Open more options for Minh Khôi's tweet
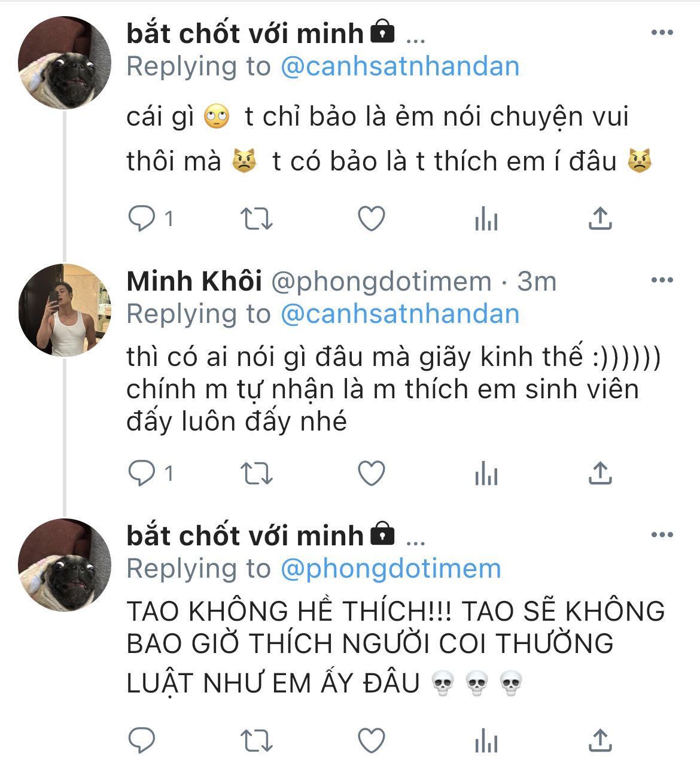The height and width of the screenshot is (769, 700). click(662, 280)
